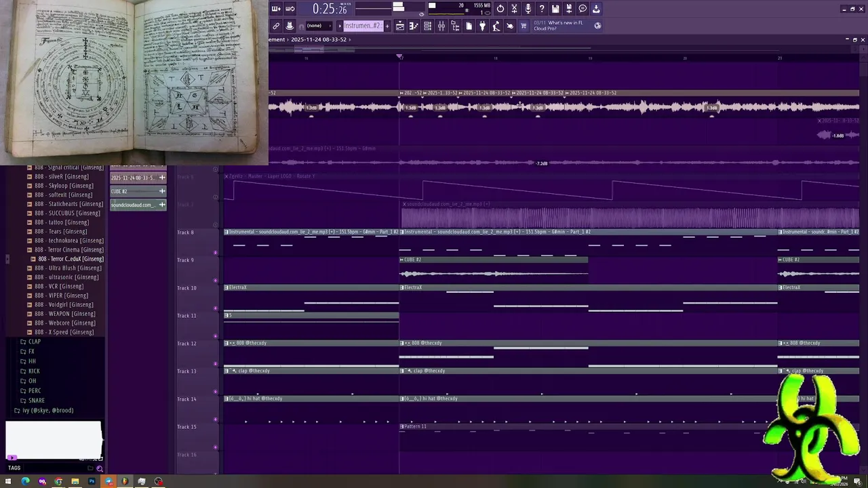This screenshot has height=488, width=868.
Task: Click the save floppy disk icon
Action: coord(555,9)
